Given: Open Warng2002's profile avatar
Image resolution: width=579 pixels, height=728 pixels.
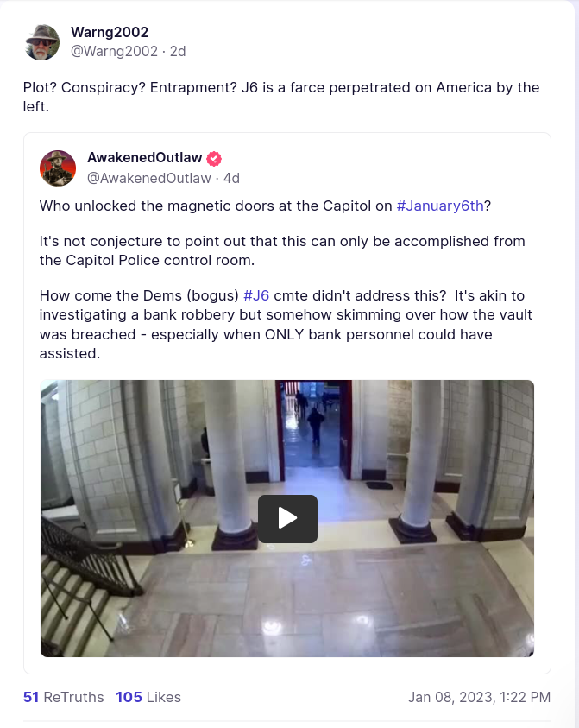Looking at the screenshot, I should 41,41.
